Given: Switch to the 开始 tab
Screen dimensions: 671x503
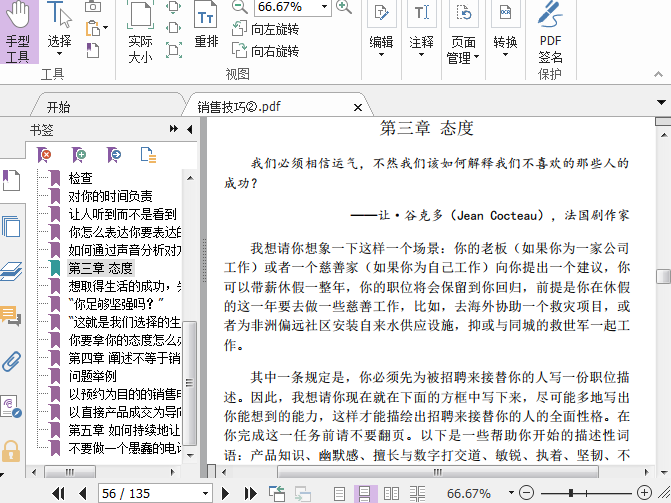Looking at the screenshot, I should tap(59, 107).
